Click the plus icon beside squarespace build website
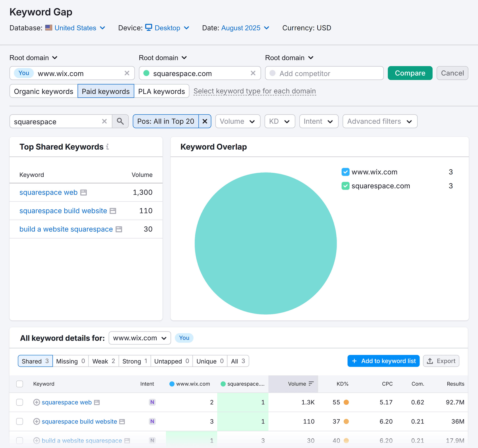Screen dimensions: 478x448 [37, 421]
